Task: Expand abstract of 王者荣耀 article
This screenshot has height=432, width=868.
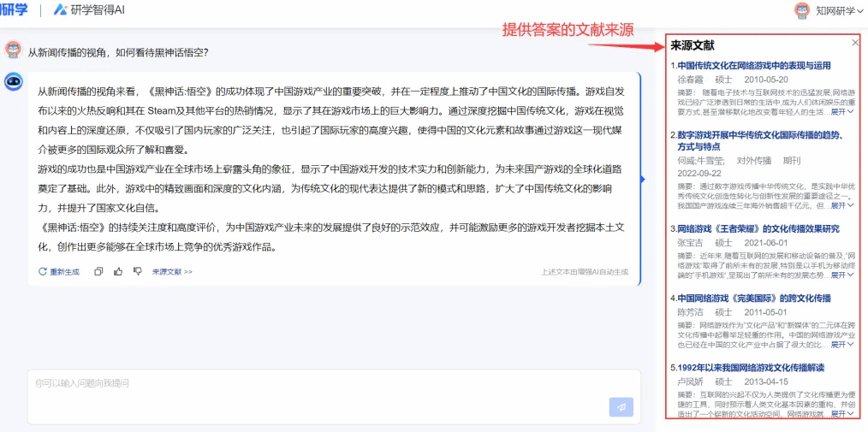Action: (842, 275)
